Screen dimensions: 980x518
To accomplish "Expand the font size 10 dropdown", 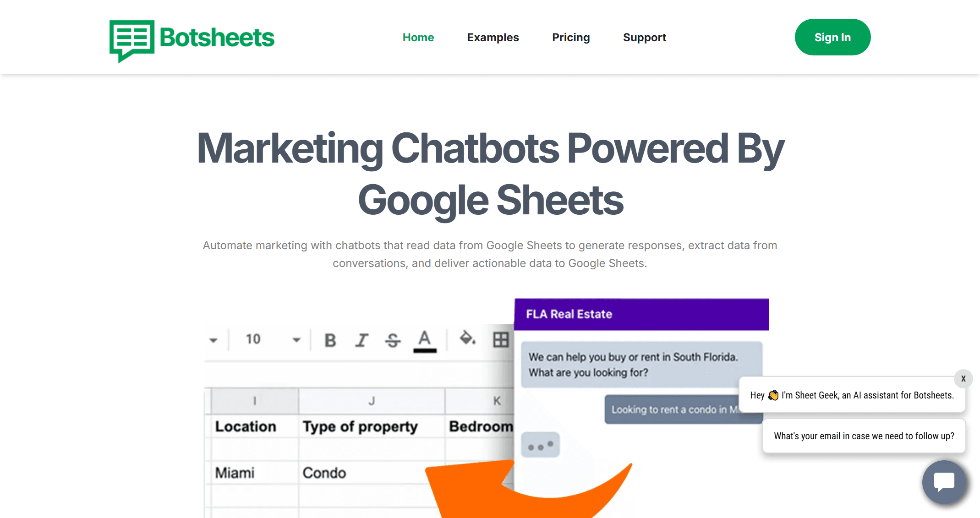I will [x=296, y=340].
